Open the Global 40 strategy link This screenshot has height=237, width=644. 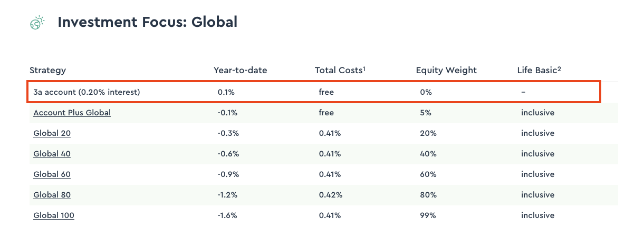[x=52, y=154]
